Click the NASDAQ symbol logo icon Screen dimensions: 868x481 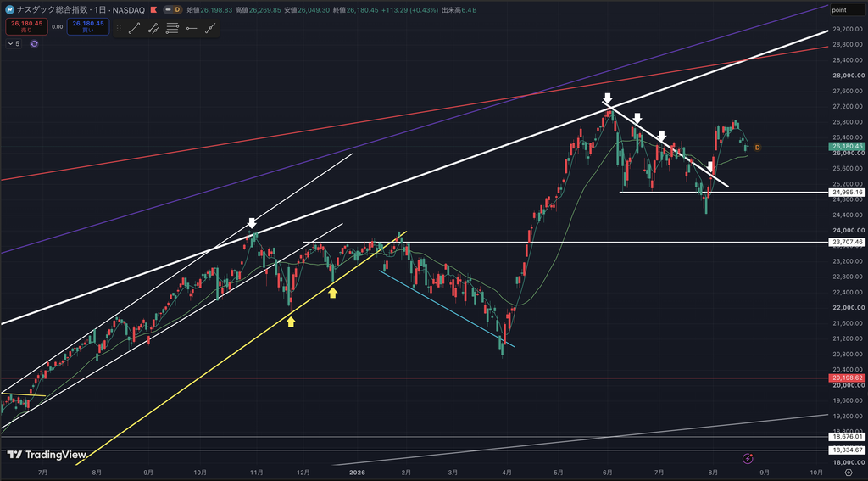9,9
